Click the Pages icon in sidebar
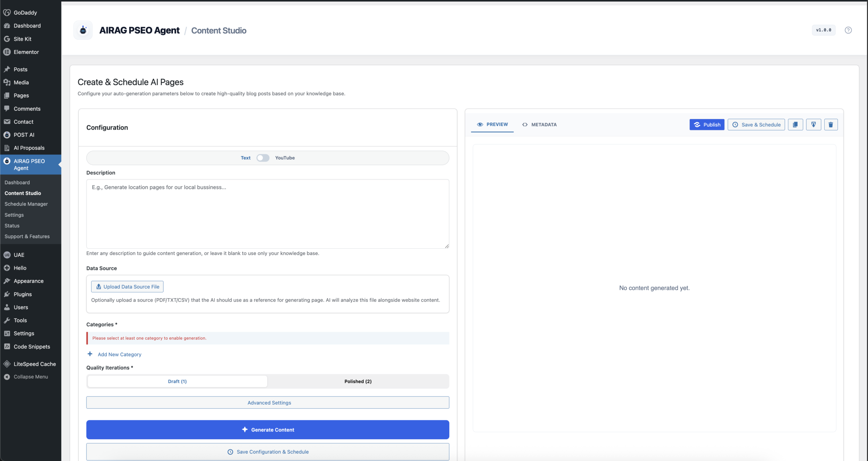 [7, 96]
